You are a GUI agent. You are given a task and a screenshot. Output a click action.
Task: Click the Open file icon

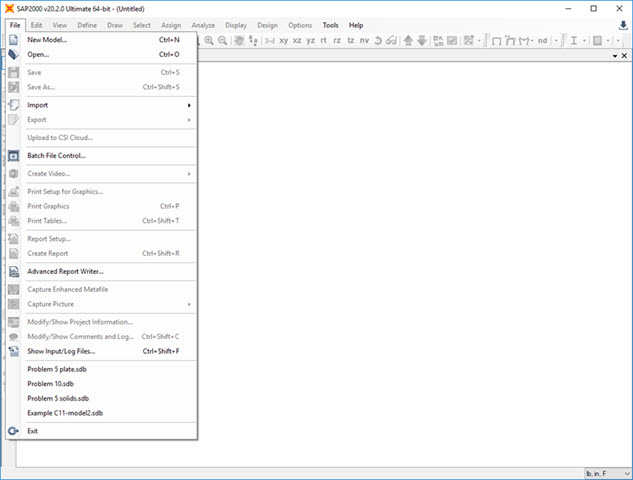pyautogui.click(x=13, y=54)
